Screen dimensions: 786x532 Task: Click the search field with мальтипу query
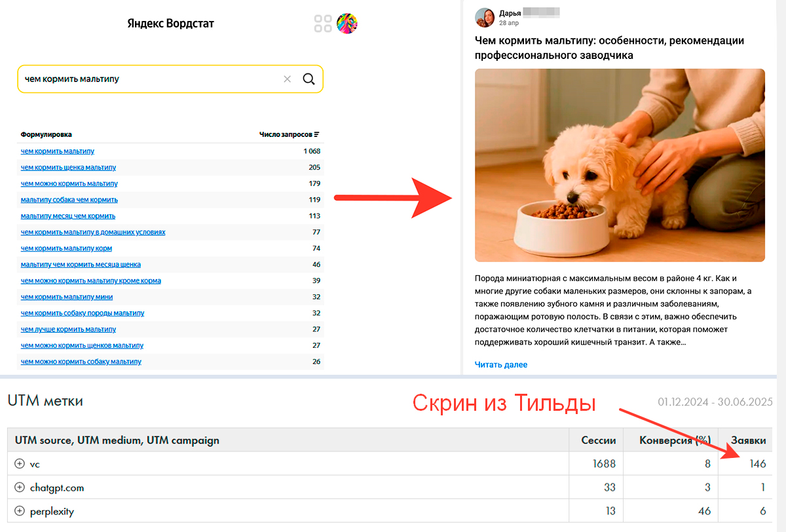tap(151, 79)
